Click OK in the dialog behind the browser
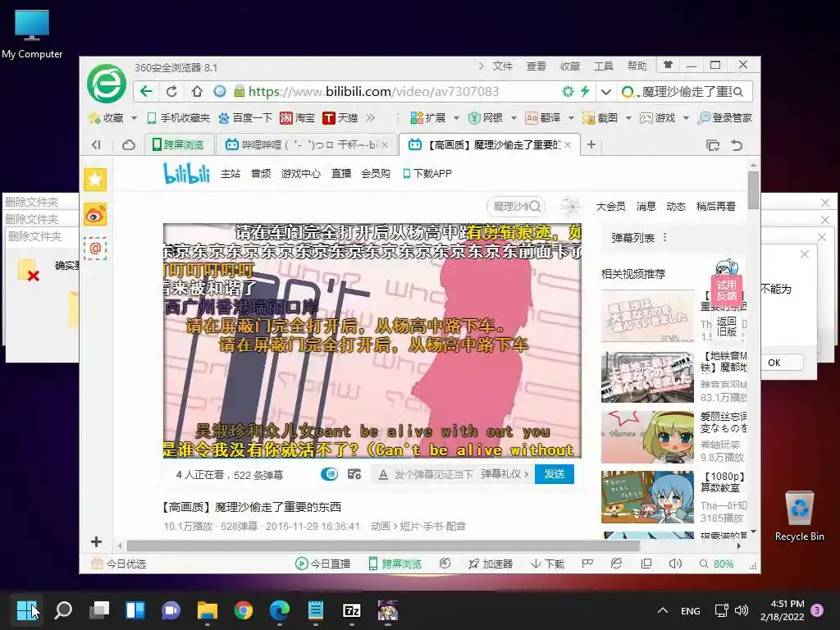Screen dimensions: 840x630 pyautogui.click(x=774, y=363)
